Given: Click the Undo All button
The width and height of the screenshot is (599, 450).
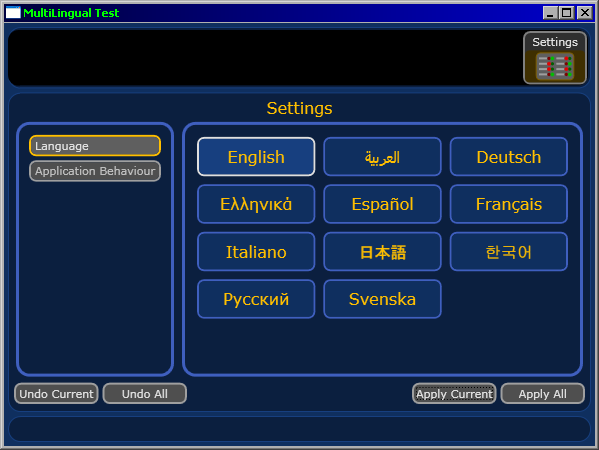Looking at the screenshot, I should tap(145, 393).
